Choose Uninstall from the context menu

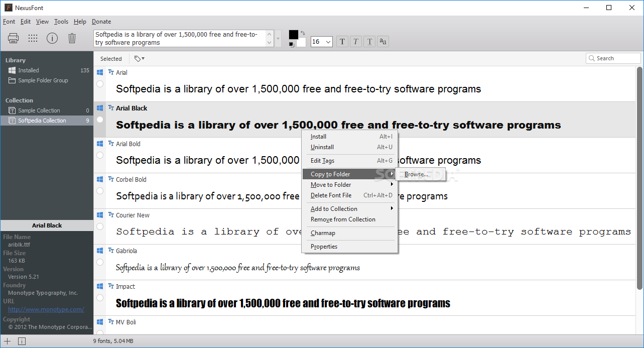click(x=349, y=147)
